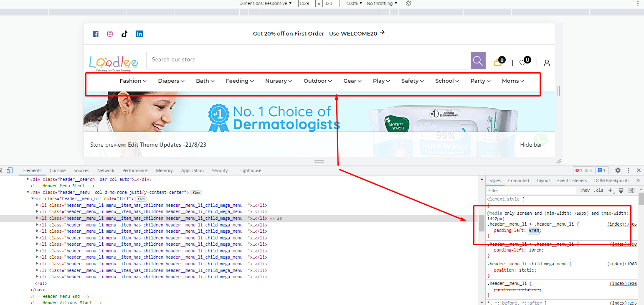Expand the first li header__menu_li node
Screen dimensions: 644x305
(38, 205)
